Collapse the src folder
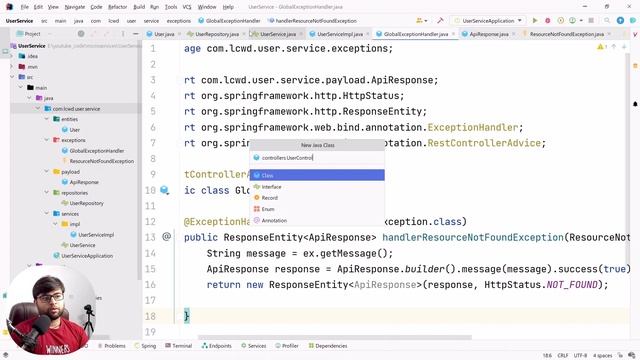The height and width of the screenshot is (360, 640). (12, 77)
